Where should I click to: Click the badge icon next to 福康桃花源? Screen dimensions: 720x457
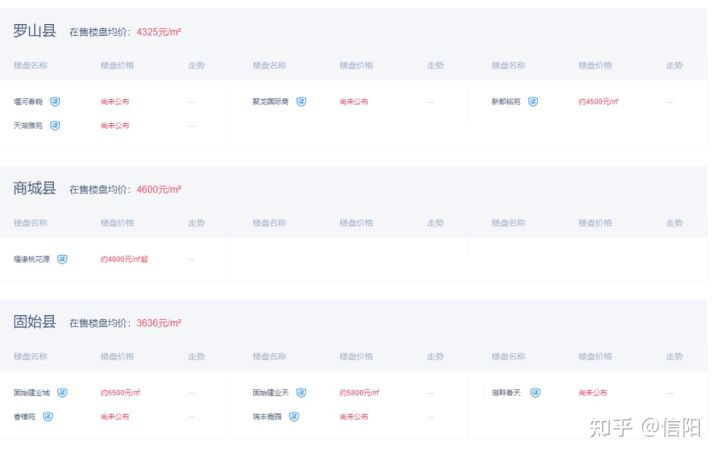62,259
